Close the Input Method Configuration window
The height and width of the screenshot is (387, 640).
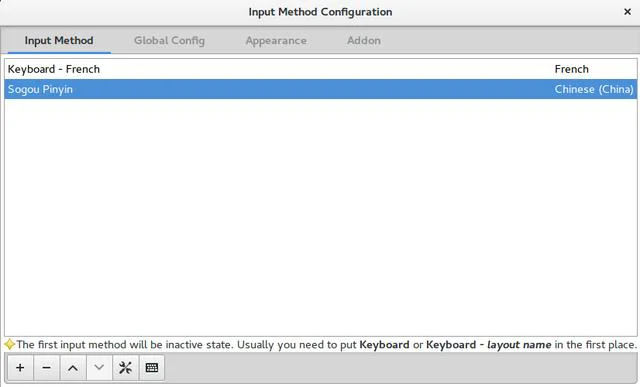(x=627, y=12)
